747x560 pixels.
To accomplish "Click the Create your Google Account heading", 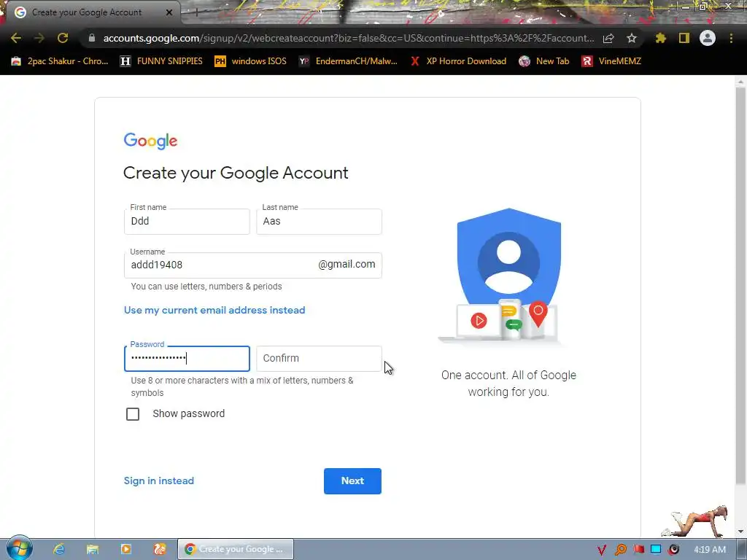I will click(236, 173).
